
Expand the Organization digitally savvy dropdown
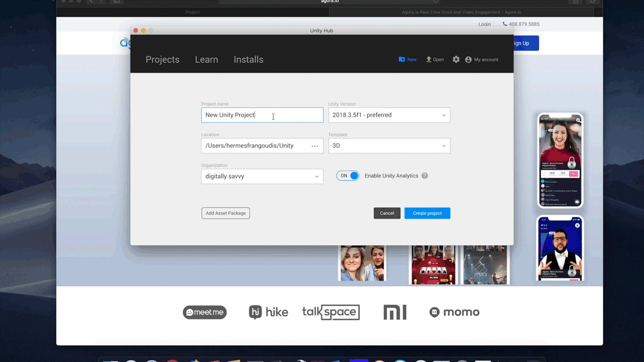point(262,176)
